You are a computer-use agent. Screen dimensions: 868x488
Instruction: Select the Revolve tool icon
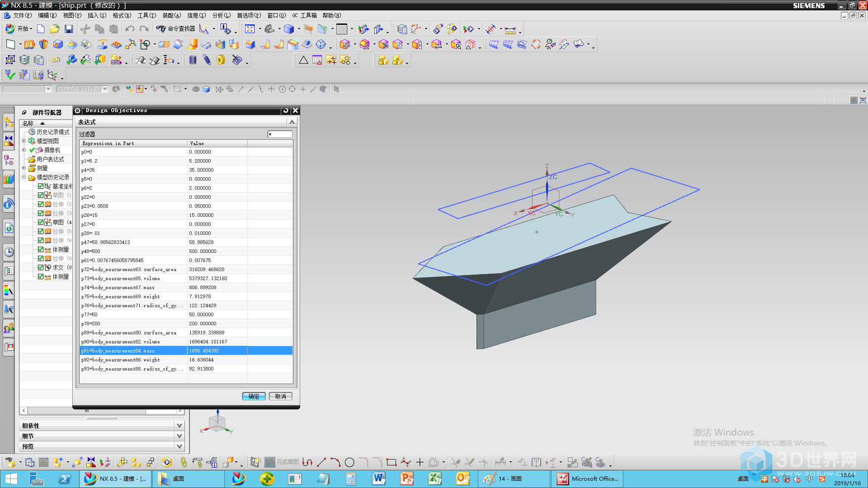point(43,44)
